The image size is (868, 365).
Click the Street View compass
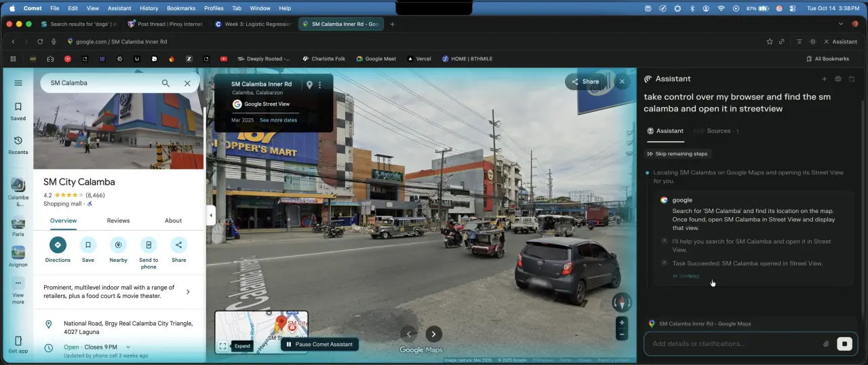621,302
